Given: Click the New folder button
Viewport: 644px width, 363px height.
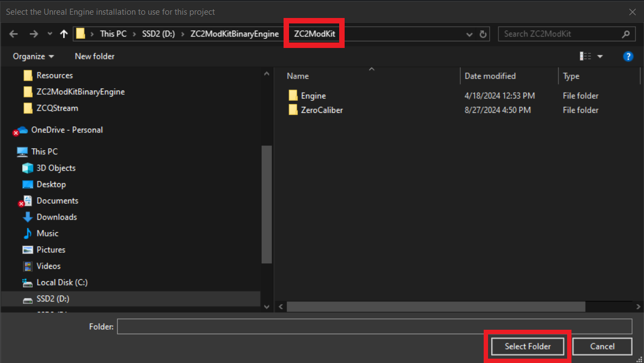Looking at the screenshot, I should 94,56.
